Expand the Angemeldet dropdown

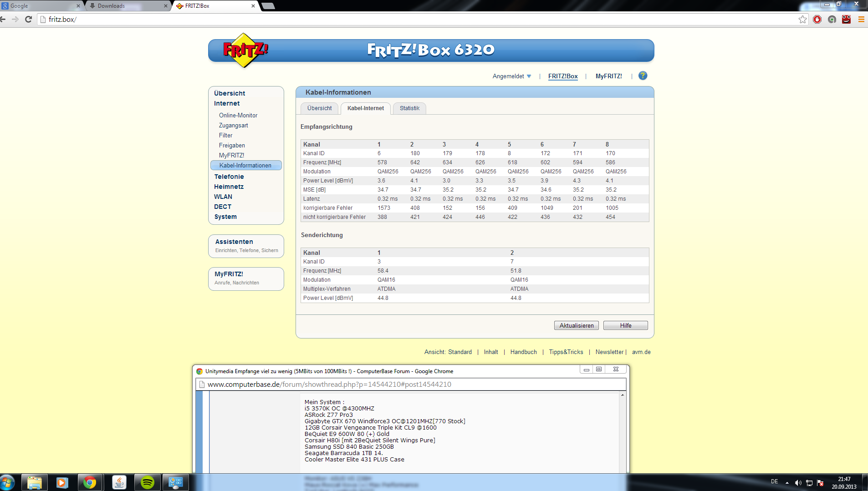512,76
